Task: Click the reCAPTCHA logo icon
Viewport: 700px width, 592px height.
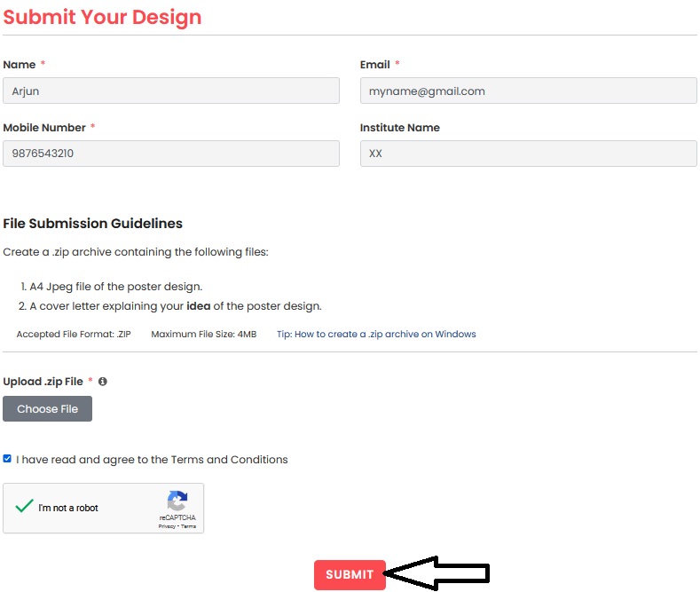Action: tap(177, 501)
